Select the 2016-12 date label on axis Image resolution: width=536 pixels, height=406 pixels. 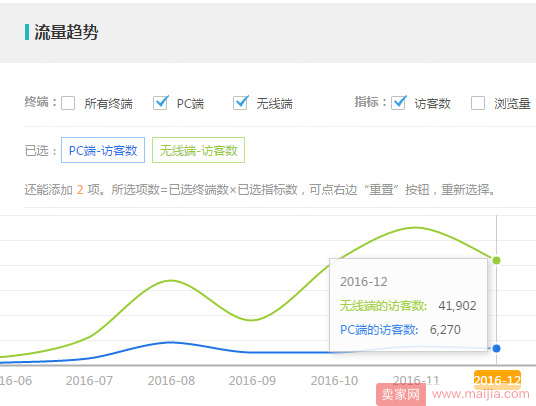pos(497,380)
